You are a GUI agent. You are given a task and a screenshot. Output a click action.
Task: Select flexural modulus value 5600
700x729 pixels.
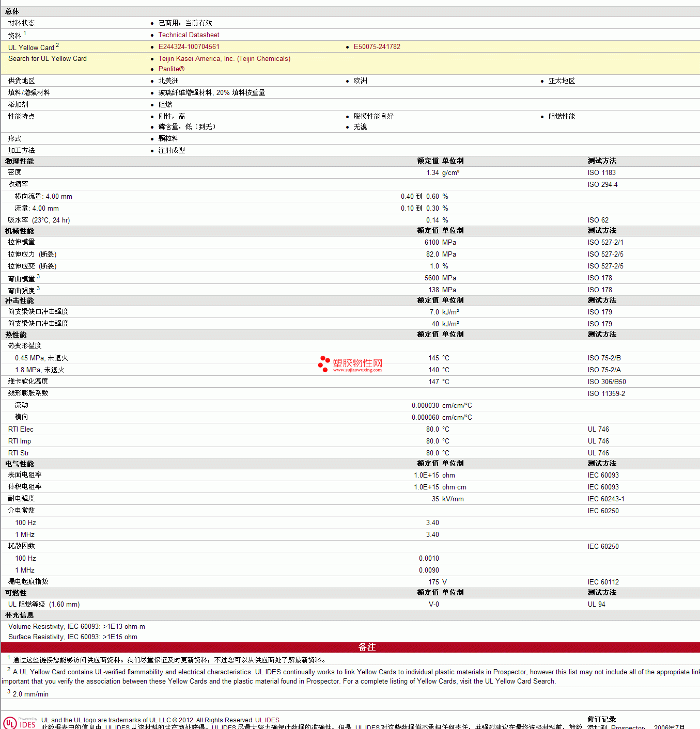[x=432, y=278]
